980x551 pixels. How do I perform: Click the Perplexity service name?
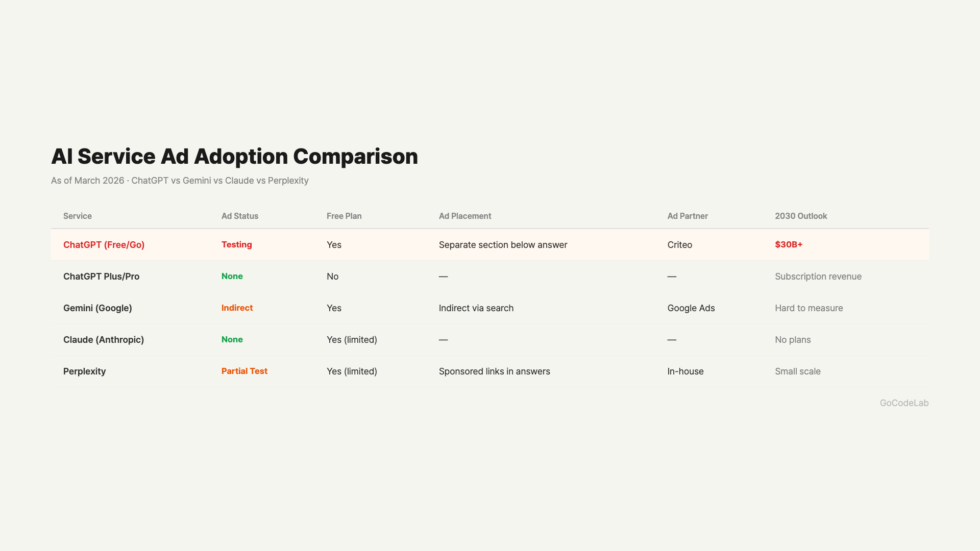click(x=84, y=371)
